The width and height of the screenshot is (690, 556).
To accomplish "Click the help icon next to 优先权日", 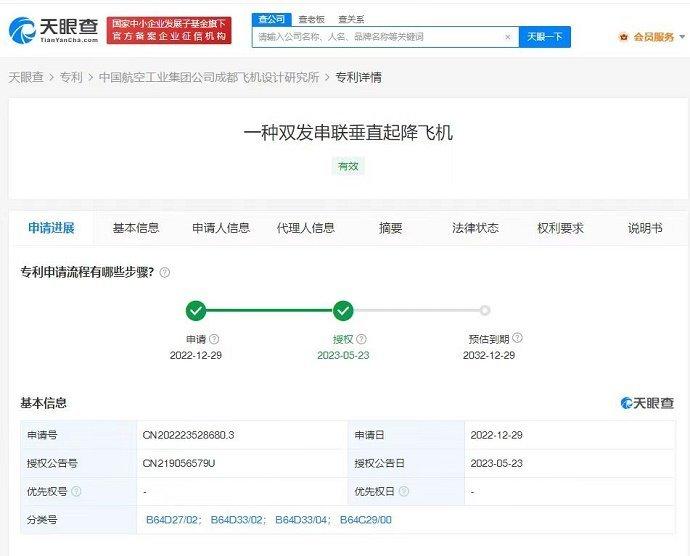I will tap(404, 491).
